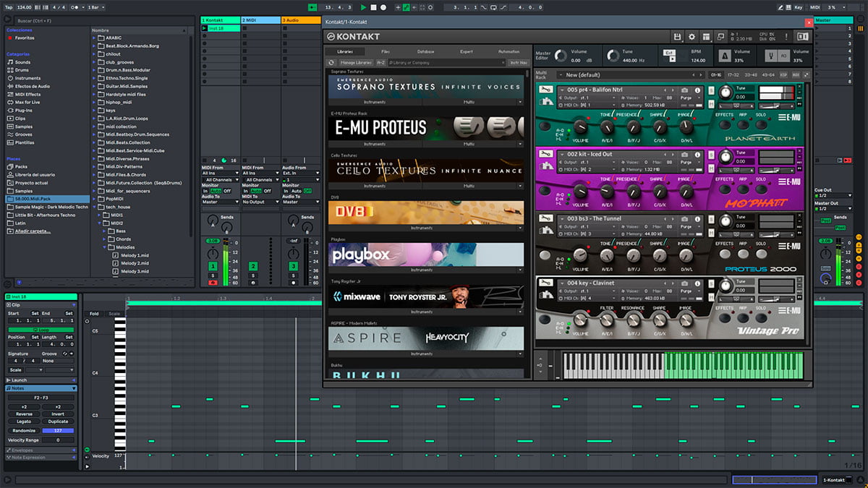Viewport: 868px width, 488px height.
Task: Arm track 1 Kontakt for recording
Action: pos(213,283)
